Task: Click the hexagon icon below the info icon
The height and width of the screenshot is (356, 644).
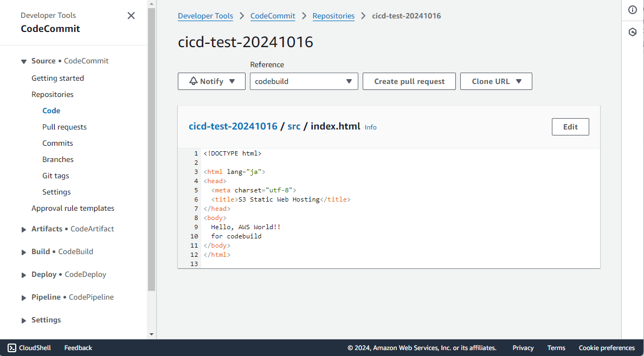Action: tap(633, 32)
